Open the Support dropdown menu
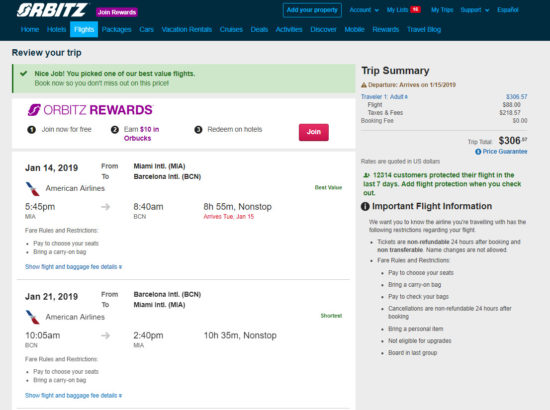The height and width of the screenshot is (410, 550). coord(475,10)
